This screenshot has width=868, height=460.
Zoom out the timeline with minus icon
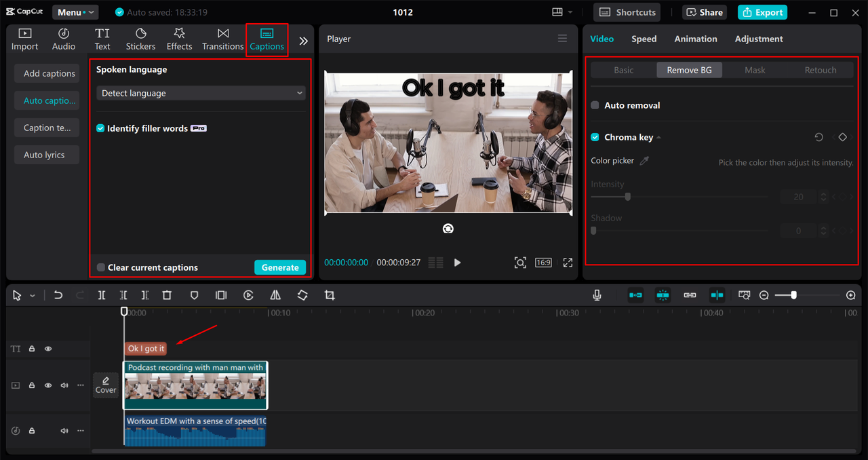[764, 295]
